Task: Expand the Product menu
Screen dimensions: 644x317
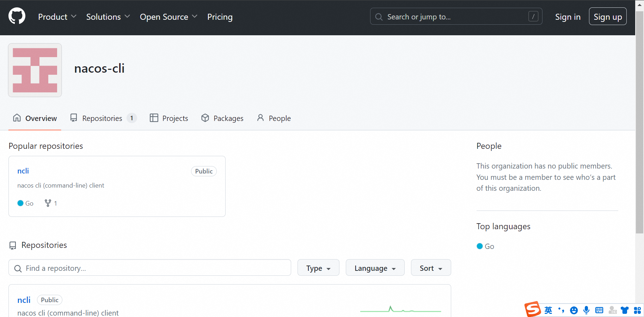Action: 57,17
